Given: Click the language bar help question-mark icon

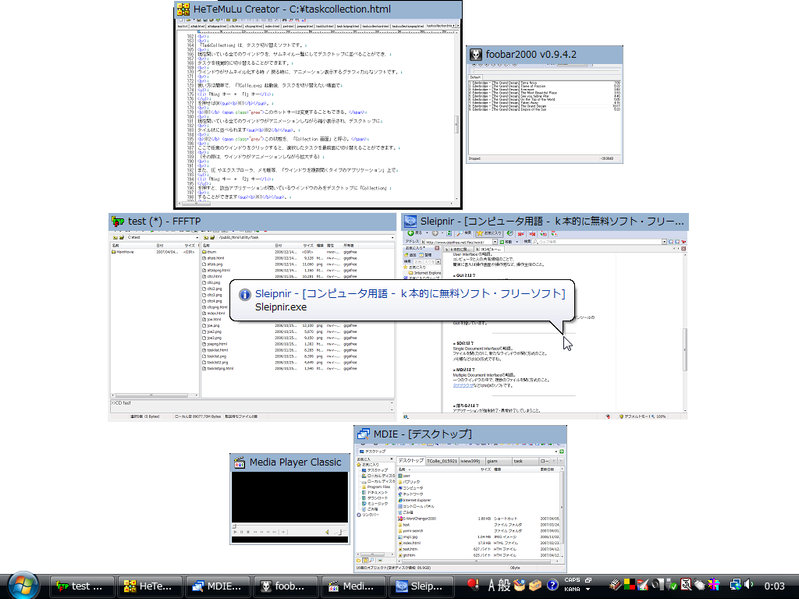Looking at the screenshot, I should [x=552, y=585].
